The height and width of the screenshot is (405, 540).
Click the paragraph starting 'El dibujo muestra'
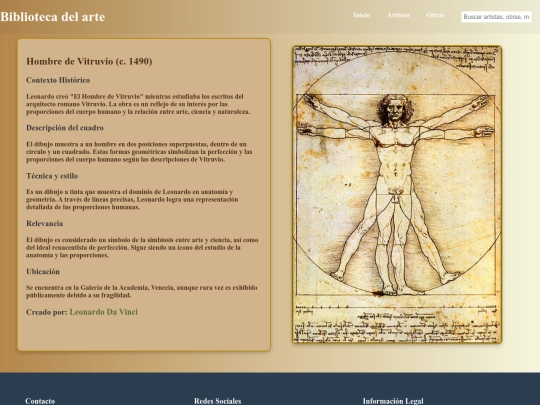click(139, 152)
